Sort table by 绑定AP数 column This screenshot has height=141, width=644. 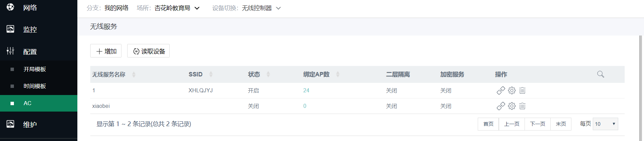pyautogui.click(x=338, y=74)
